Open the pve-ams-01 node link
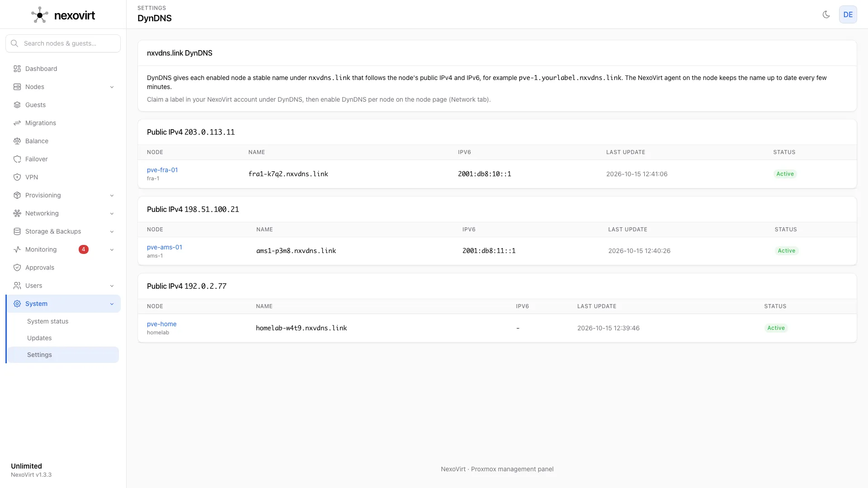 click(165, 247)
